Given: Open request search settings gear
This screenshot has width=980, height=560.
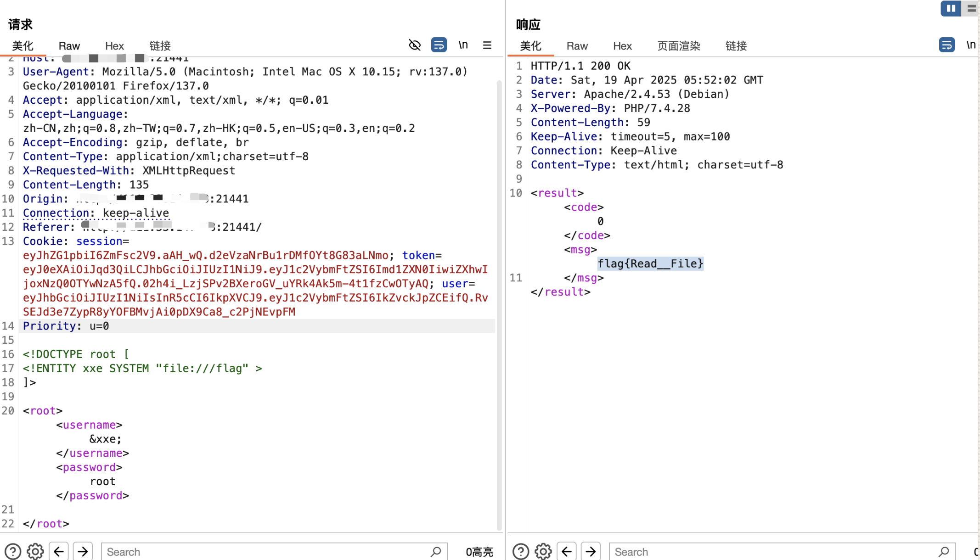Looking at the screenshot, I should tap(35, 551).
